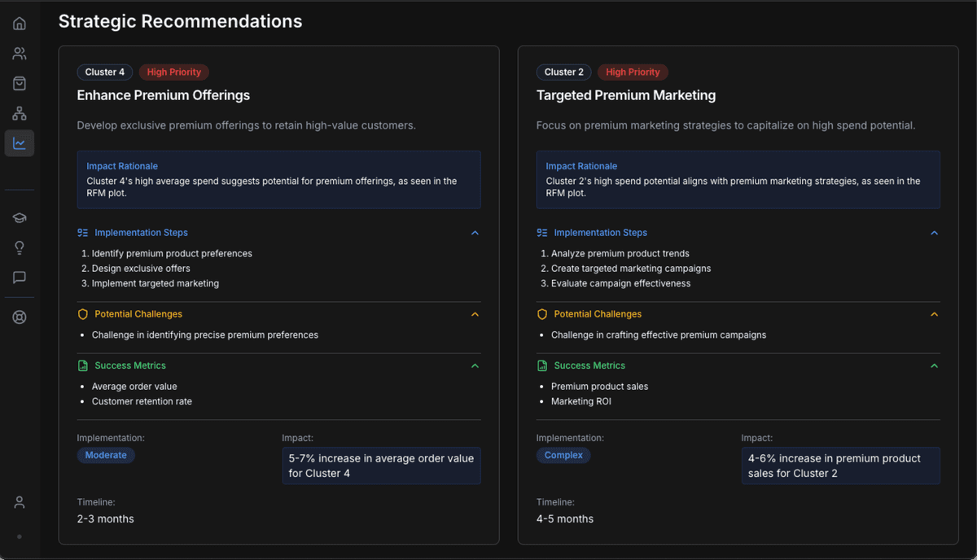
Task: Click the Cluster 2 badge
Action: [x=563, y=72]
